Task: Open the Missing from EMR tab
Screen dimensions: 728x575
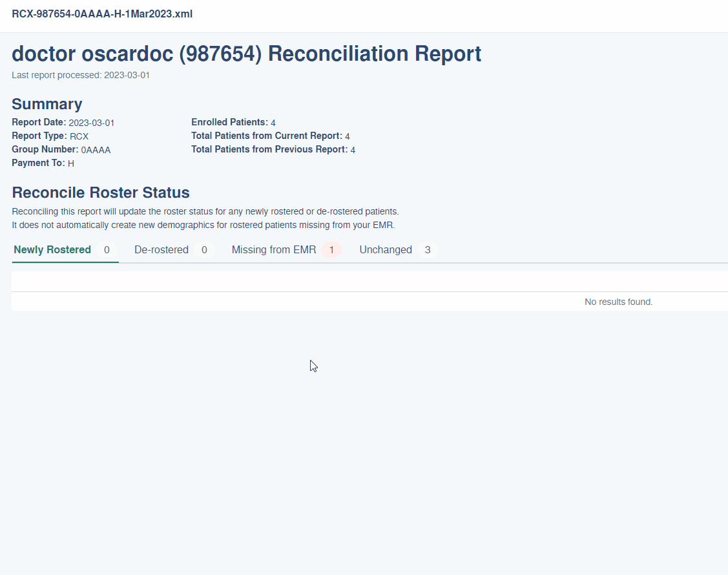Action: (x=274, y=249)
